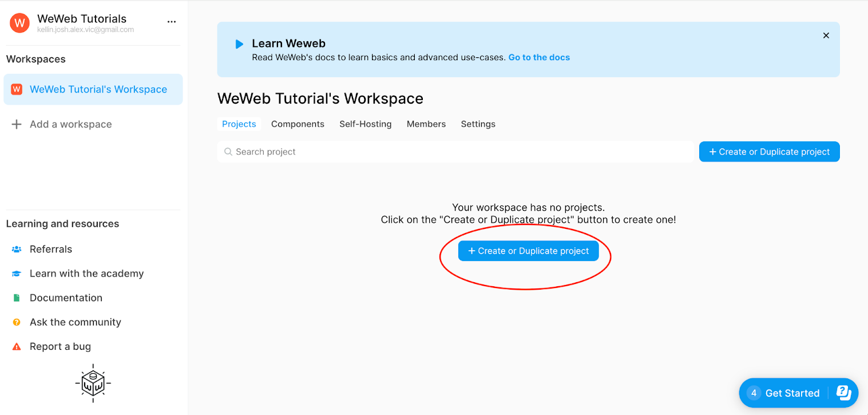The image size is (868, 415).
Task: Click the orange W workspace avatar at top left
Action: (19, 23)
